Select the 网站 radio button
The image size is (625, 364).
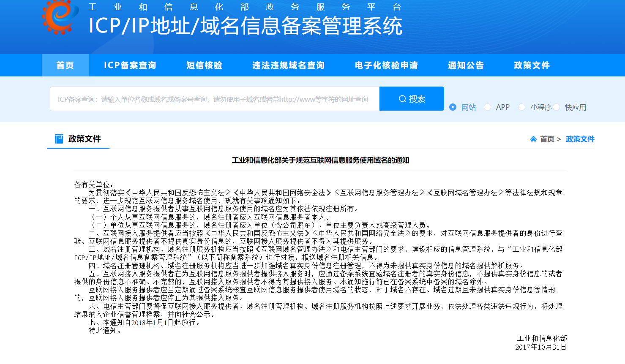click(x=453, y=107)
